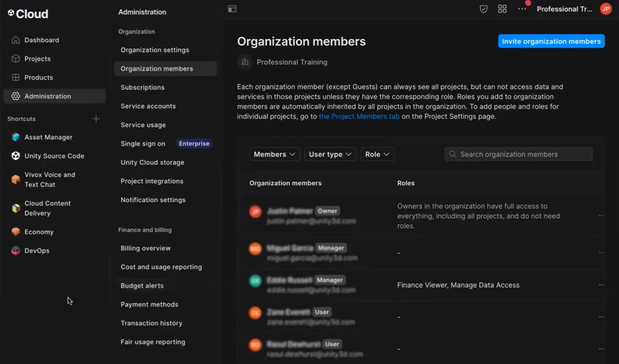This screenshot has width=619, height=364.
Task: Open Service usage page
Action: point(143,125)
